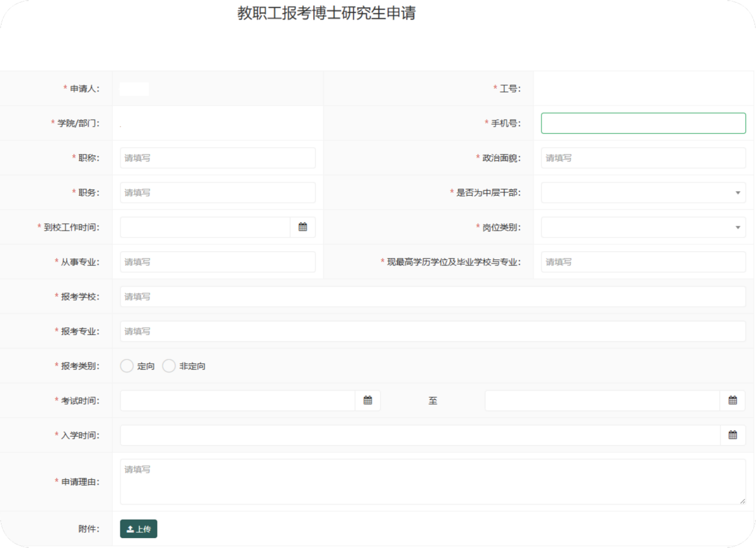756x548 pixels.
Task: Open calendar picker for 到校工作时间
Action: coord(303,227)
